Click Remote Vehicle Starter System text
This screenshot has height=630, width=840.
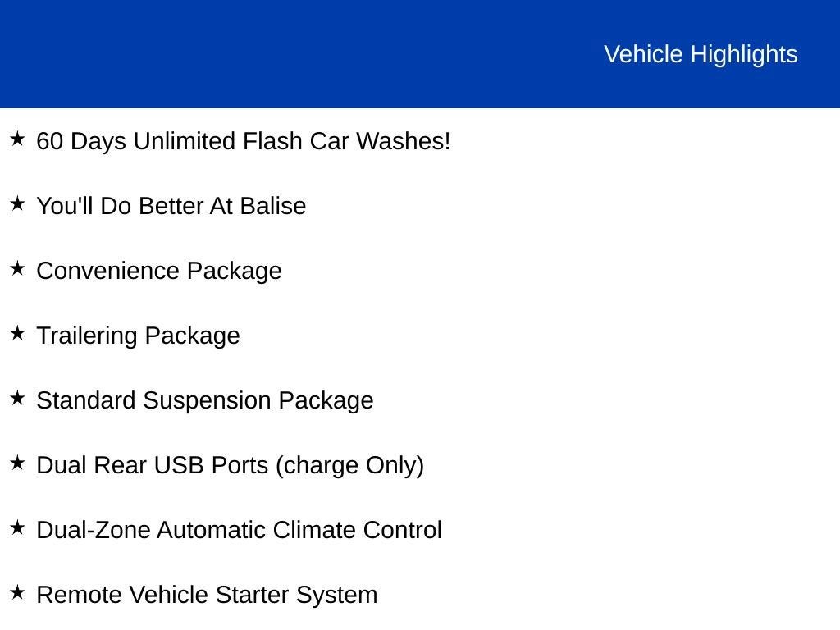pyautogui.click(x=207, y=595)
